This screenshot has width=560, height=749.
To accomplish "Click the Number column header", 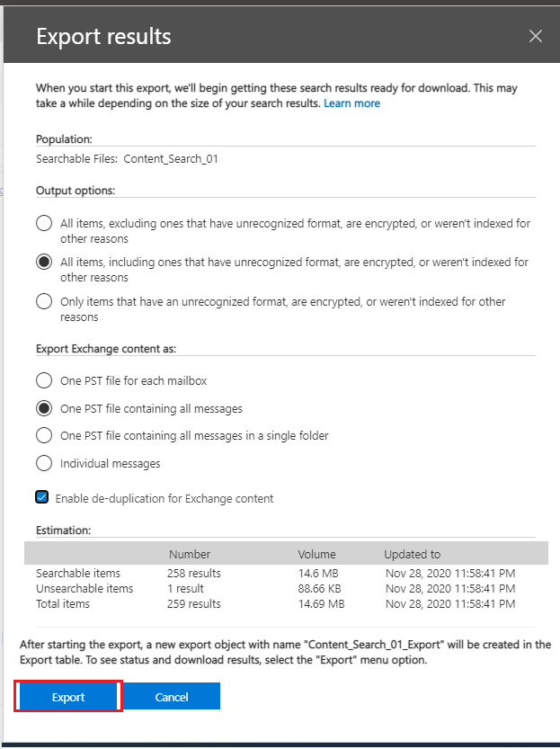I will pyautogui.click(x=189, y=554).
